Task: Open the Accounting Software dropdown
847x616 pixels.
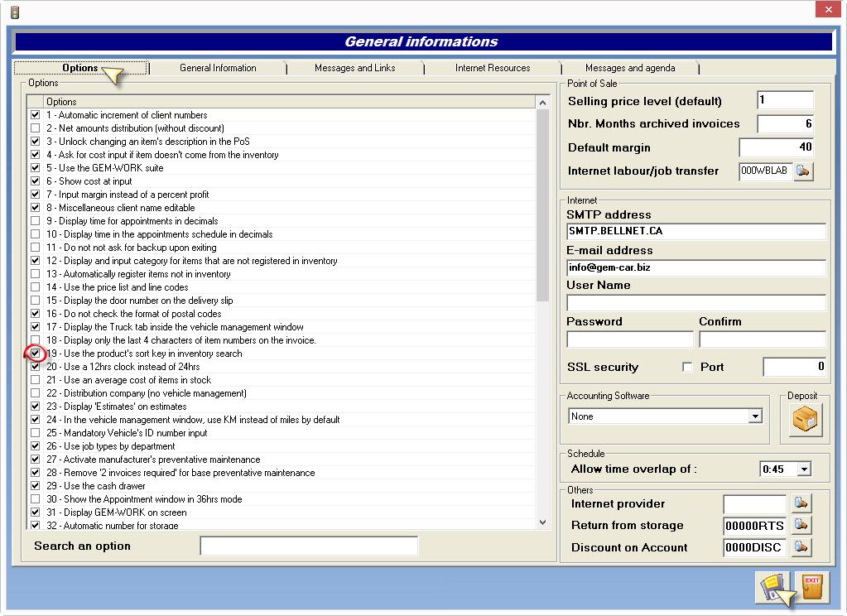Action: point(755,416)
